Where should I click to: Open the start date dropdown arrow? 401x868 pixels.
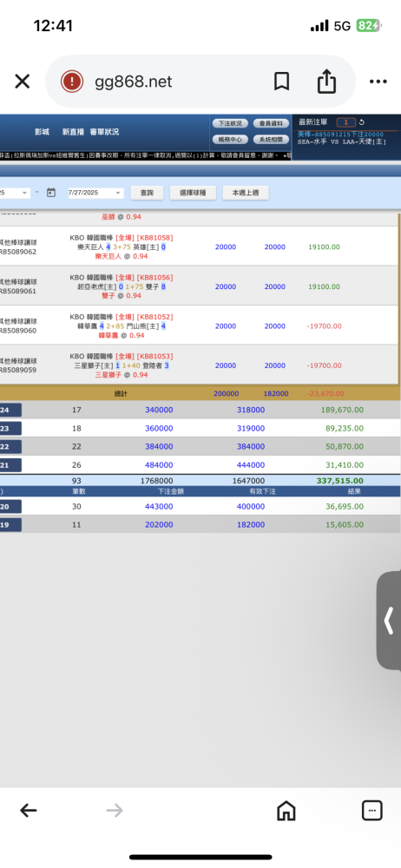pos(25,193)
